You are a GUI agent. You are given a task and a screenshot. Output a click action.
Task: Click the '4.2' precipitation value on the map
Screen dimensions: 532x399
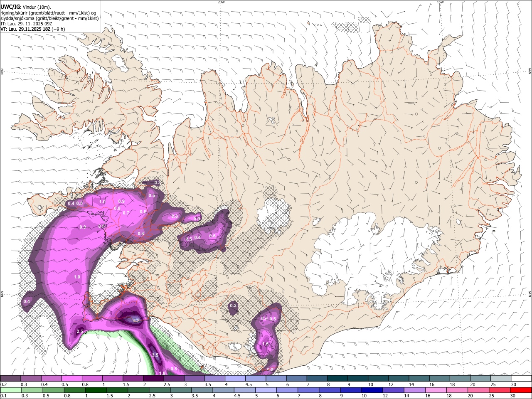(x=136, y=320)
